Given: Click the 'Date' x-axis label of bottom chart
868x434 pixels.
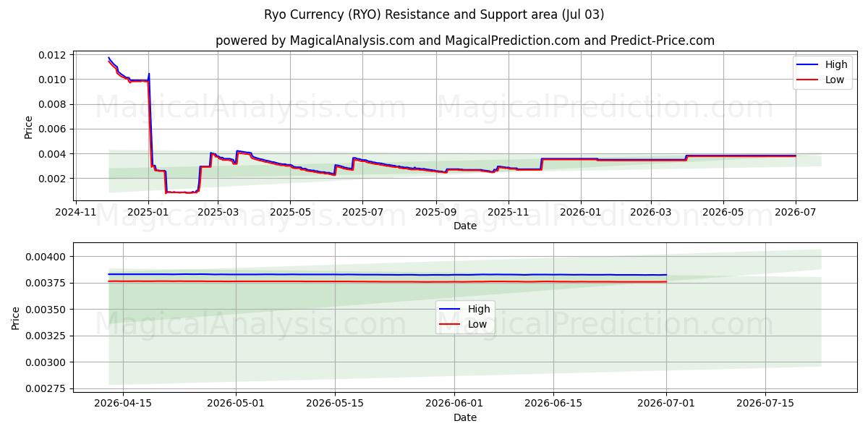Looking at the screenshot, I should click(465, 417).
